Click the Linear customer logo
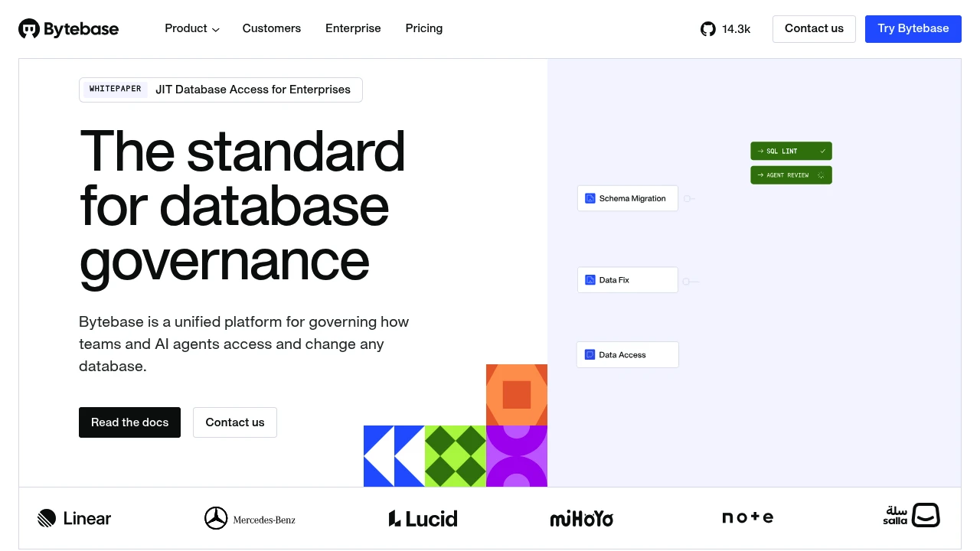980x551 pixels. (74, 518)
